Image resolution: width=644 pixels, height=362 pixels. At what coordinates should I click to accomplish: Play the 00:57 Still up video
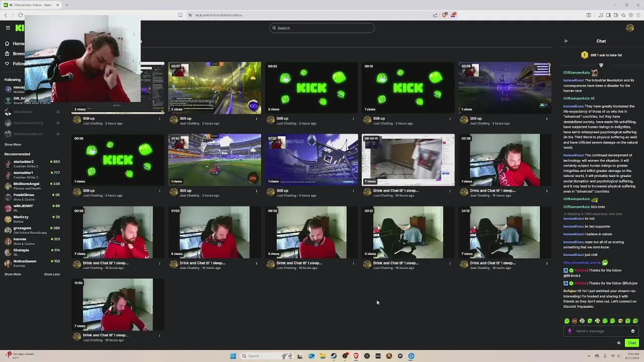(215, 87)
